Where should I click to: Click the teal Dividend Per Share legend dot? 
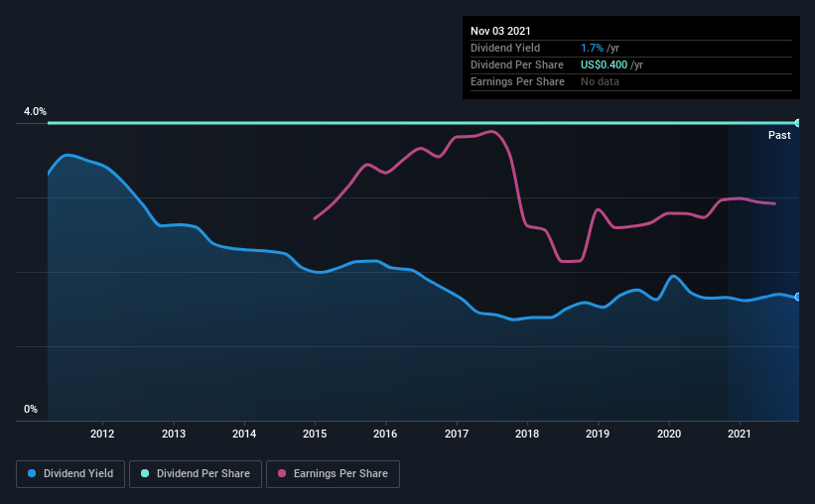coord(145,473)
